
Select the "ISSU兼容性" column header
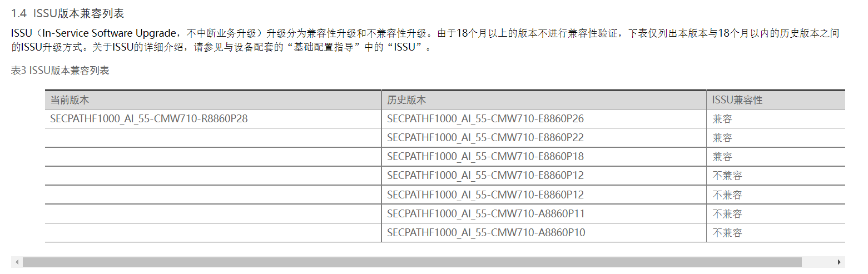pos(737,100)
